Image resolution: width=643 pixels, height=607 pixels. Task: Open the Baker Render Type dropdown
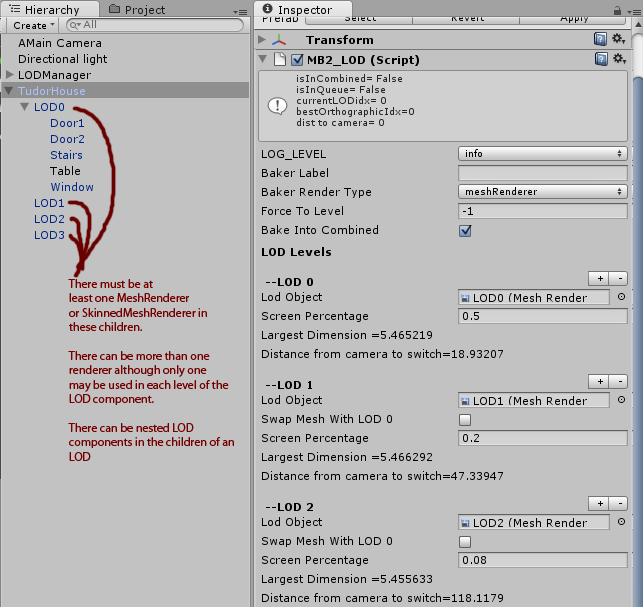point(543,192)
